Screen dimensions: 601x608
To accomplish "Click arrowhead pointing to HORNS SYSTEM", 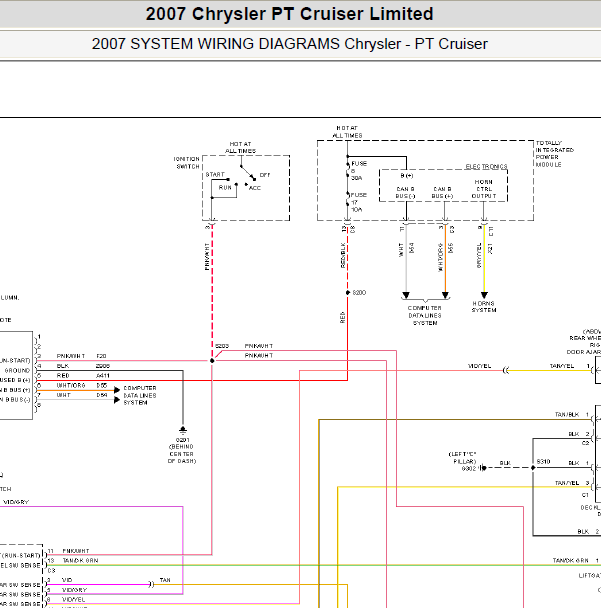I will click(x=484, y=295).
